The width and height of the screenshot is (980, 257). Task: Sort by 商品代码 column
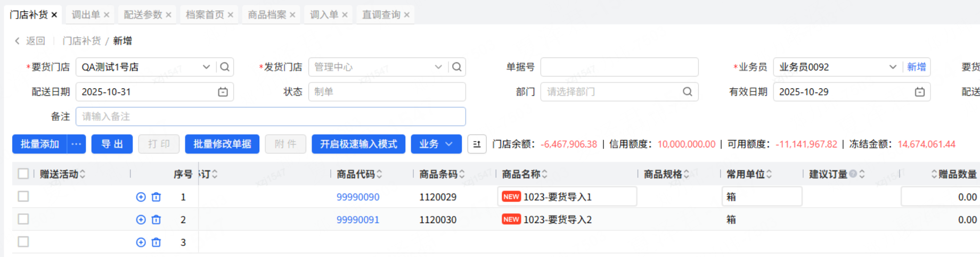379,174
